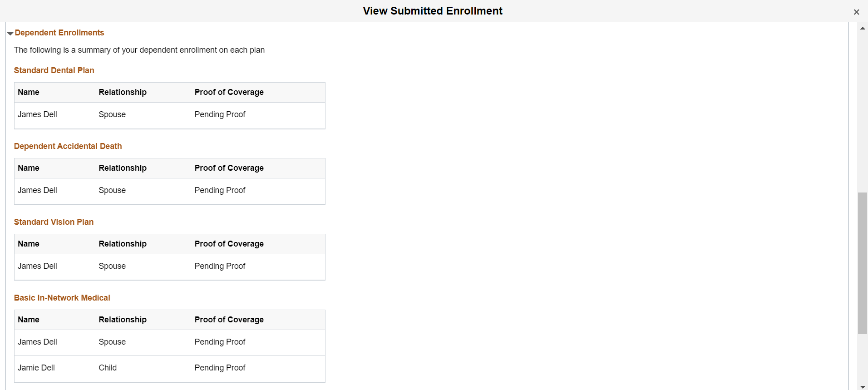The width and height of the screenshot is (868, 390).
Task: Click the Standard Dental Plan heading
Action: (x=54, y=70)
